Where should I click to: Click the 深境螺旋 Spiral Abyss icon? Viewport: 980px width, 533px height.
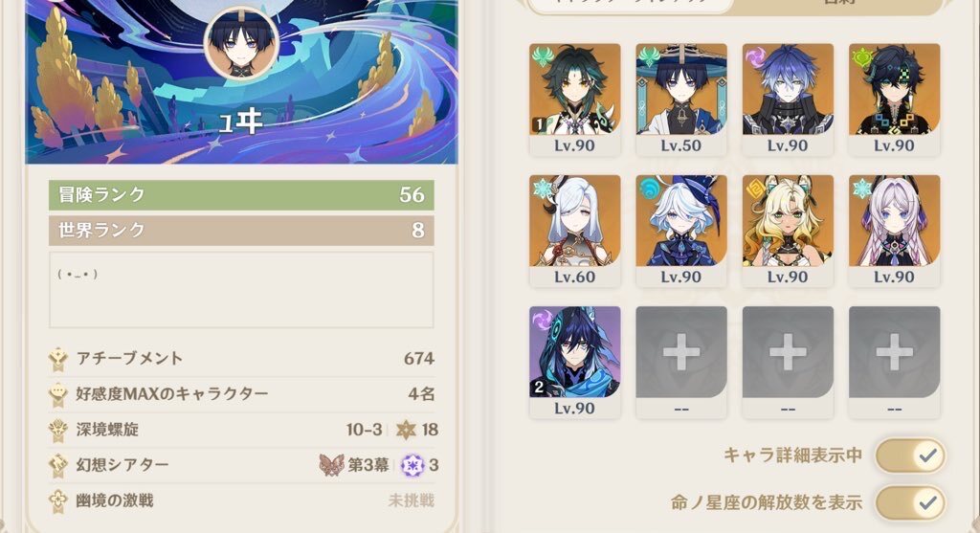click(58, 430)
